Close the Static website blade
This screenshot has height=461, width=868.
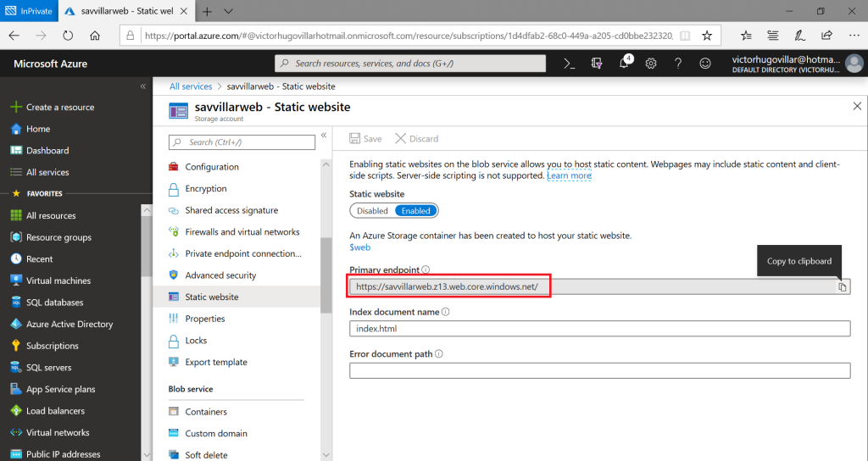pos(857,106)
